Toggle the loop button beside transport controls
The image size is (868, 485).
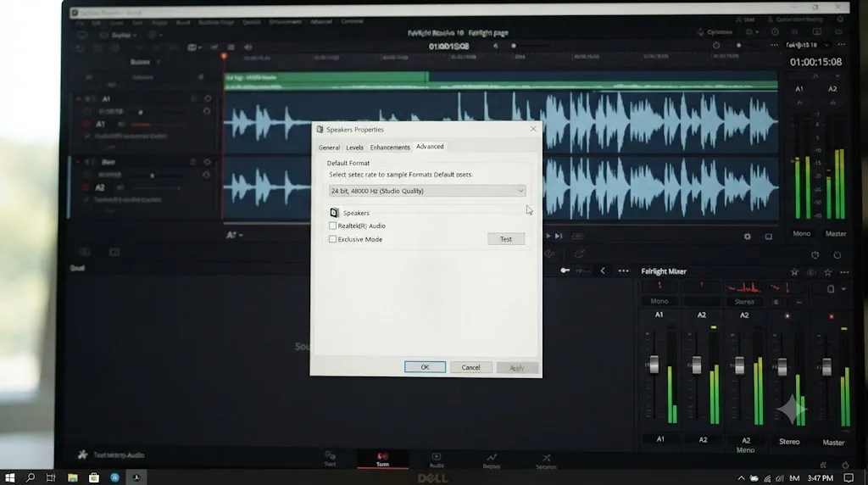[x=577, y=236]
